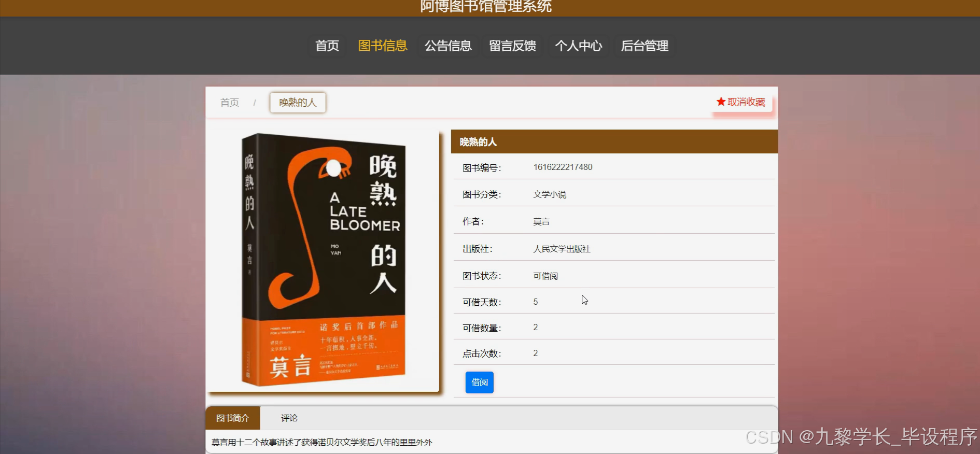
Task: Open 留言反馈 menu item
Action: [x=512, y=46]
